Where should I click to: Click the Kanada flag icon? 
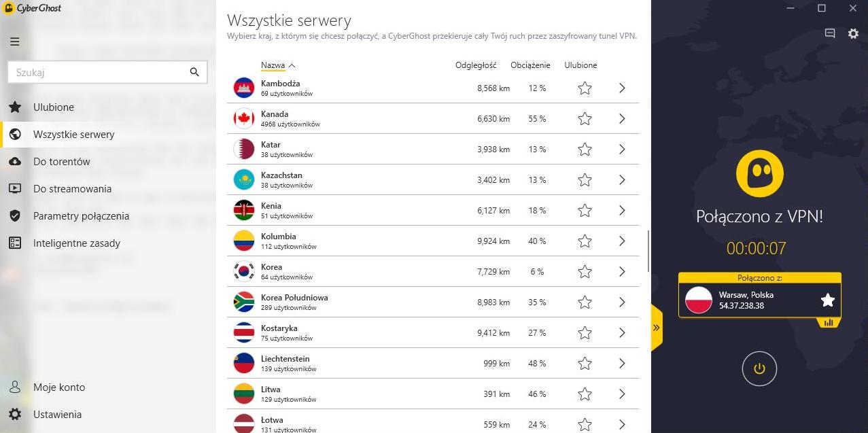click(243, 119)
